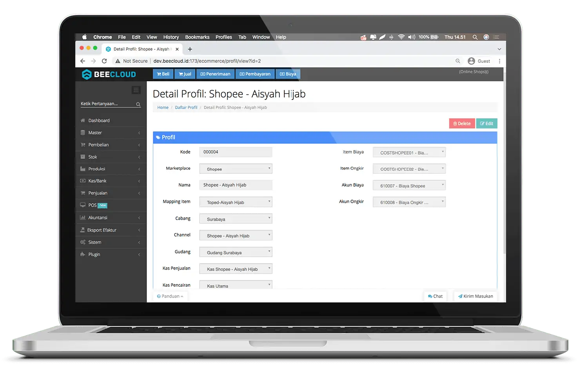The image size is (588, 375).
Task: Toggle the sidebar hamburger menu icon
Action: point(136,90)
